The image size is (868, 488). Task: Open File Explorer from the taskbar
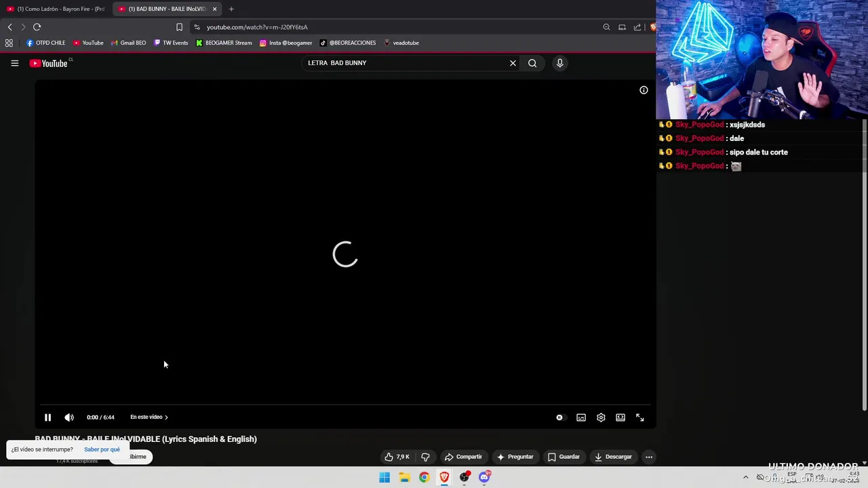pyautogui.click(x=404, y=477)
